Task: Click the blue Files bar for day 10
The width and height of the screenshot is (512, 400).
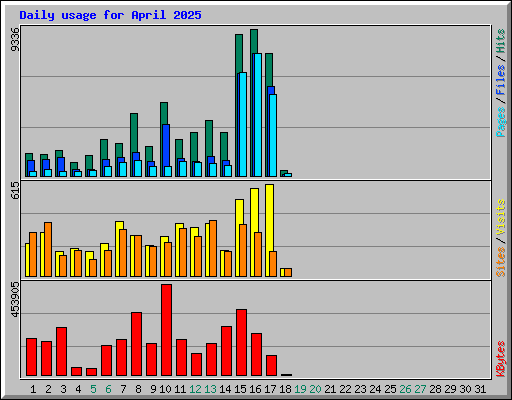Action: tap(166, 145)
